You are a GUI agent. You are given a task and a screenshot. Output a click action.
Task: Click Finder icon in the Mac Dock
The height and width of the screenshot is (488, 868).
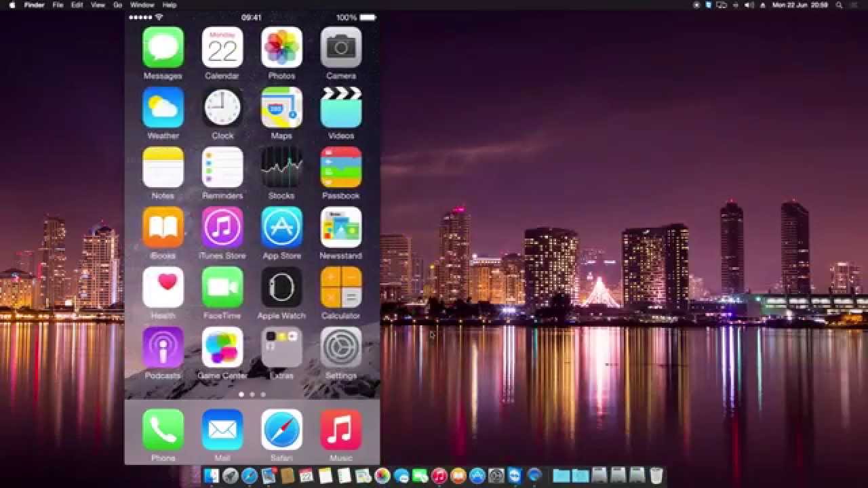(x=212, y=476)
